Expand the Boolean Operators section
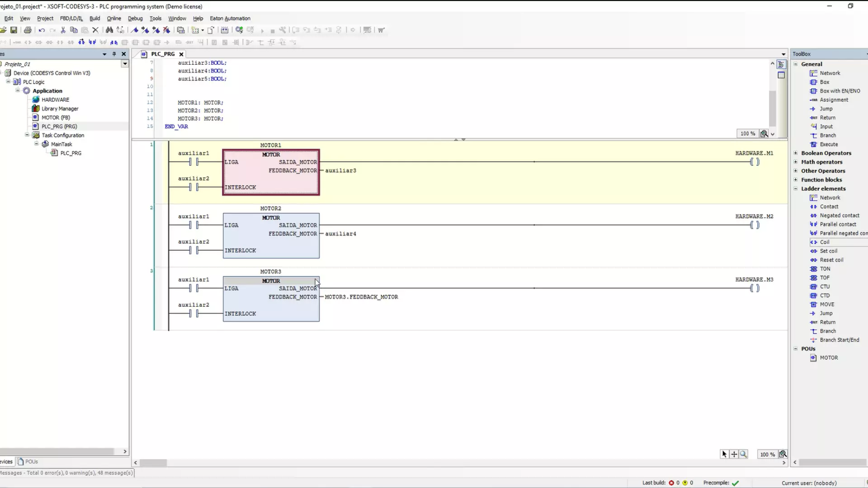Viewport: 868px width, 488px height. click(x=796, y=153)
